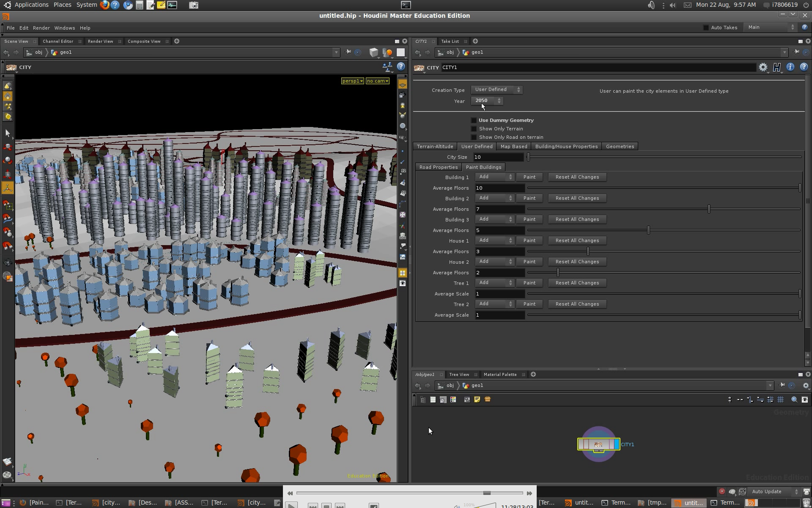Click the pin icon in parameter path bar

tap(796, 52)
